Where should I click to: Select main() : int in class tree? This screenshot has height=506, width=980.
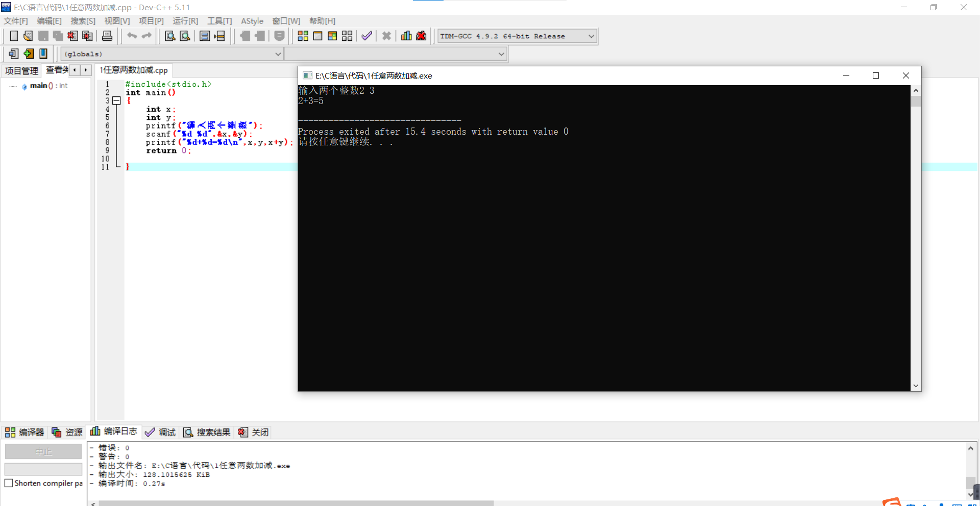(x=48, y=86)
